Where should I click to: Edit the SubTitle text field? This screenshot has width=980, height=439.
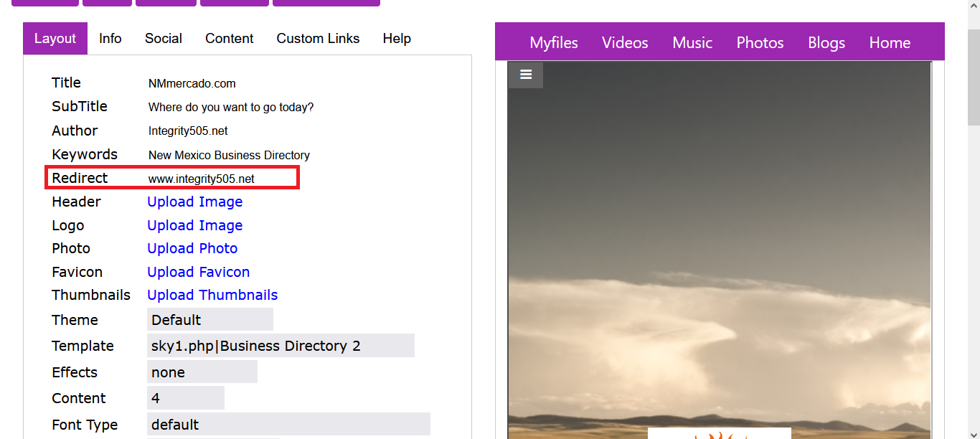point(231,107)
